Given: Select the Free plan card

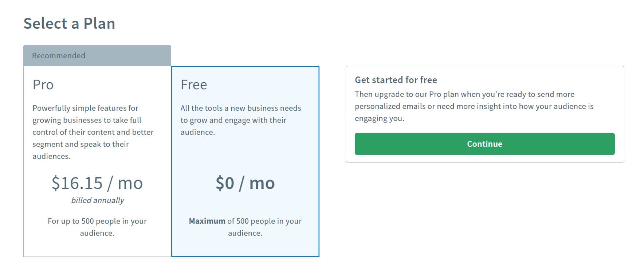Looking at the screenshot, I should [x=245, y=161].
